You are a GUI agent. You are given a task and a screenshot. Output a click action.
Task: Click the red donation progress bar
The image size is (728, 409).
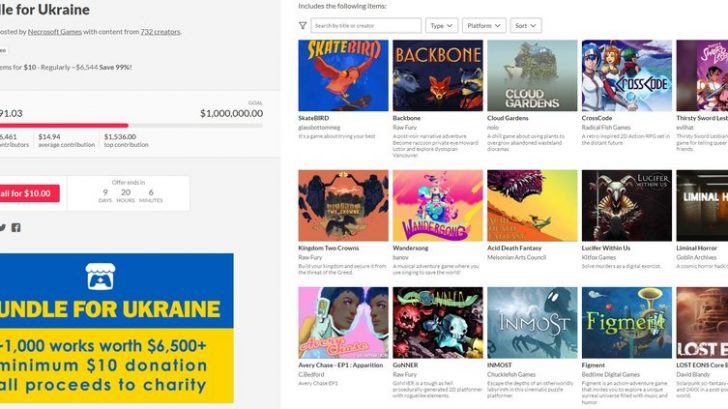pos(64,125)
